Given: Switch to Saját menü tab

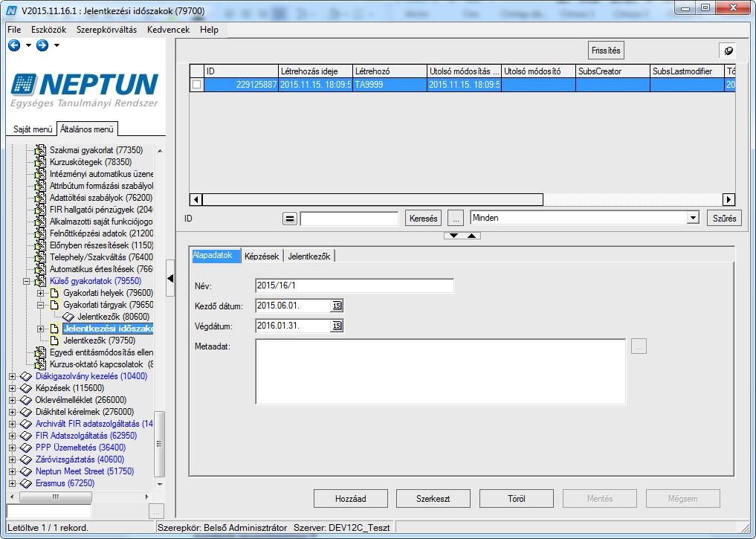Looking at the screenshot, I should coord(33,129).
